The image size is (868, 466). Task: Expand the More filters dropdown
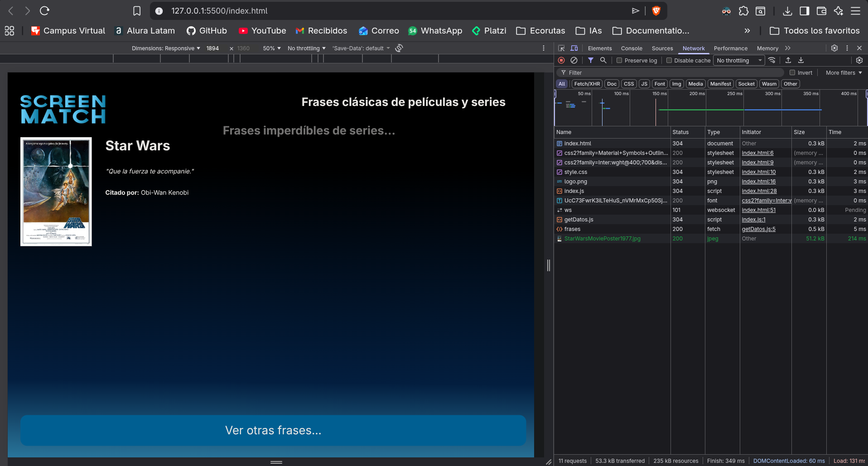click(842, 72)
